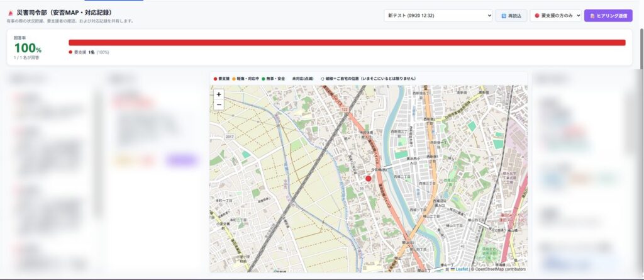Click the 再読込 reload button

click(511, 16)
